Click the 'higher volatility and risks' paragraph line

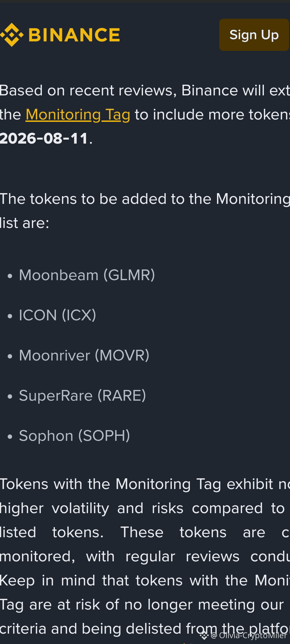click(x=145, y=508)
